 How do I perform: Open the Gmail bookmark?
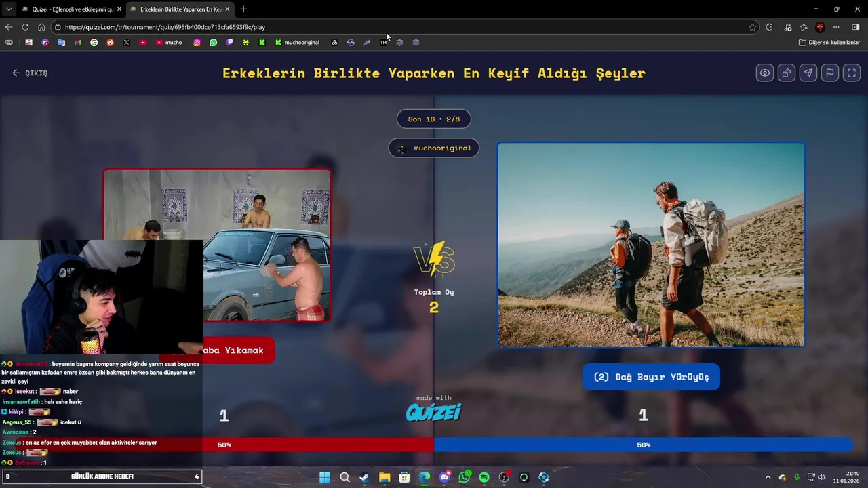coord(77,42)
